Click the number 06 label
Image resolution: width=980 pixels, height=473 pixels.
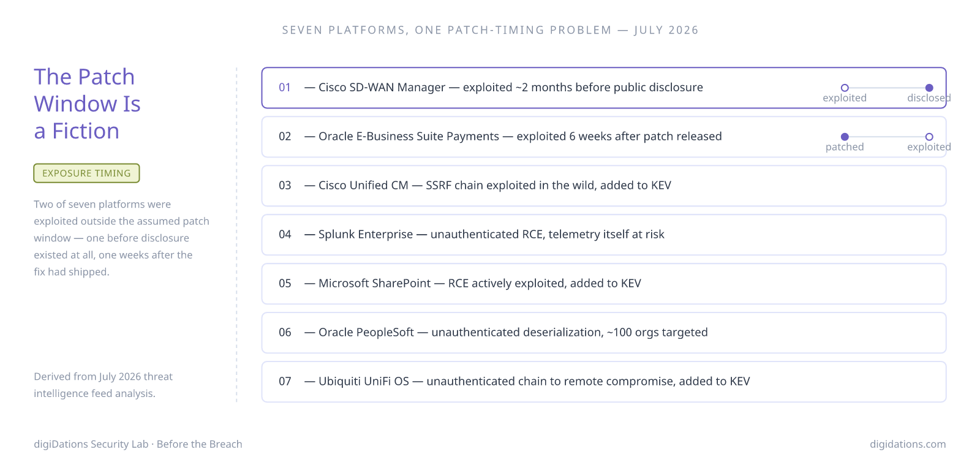[x=285, y=333]
